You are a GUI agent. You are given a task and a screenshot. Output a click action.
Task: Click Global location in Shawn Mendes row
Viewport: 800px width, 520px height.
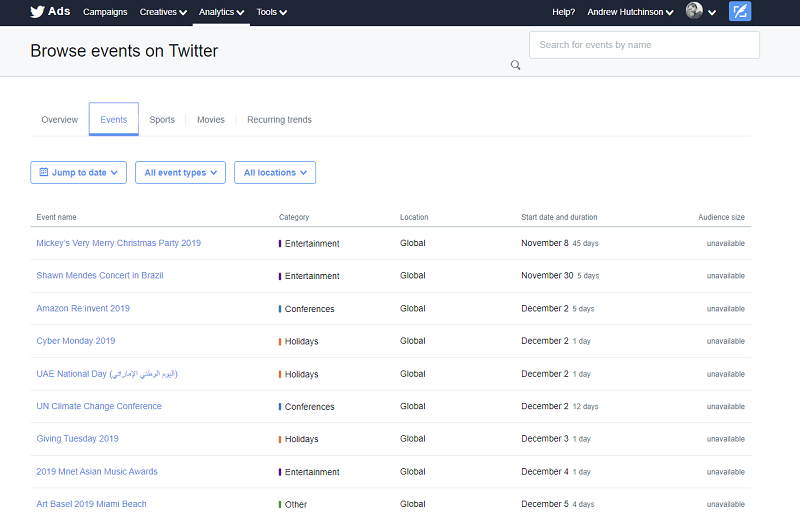413,276
